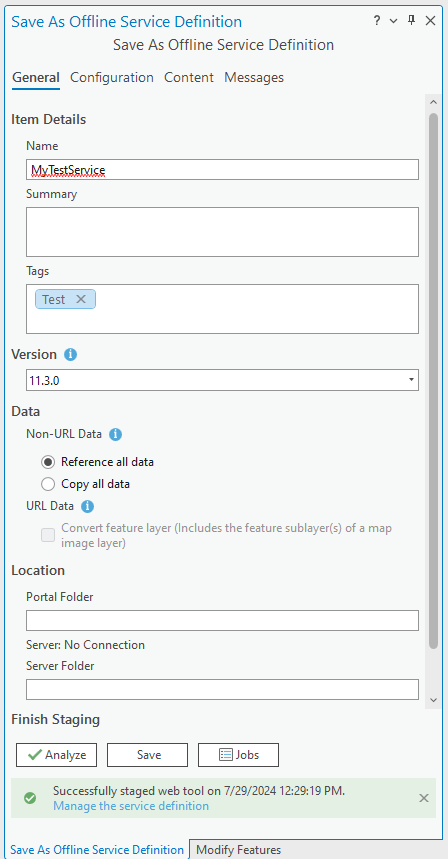Remove the Test tag with its X
This screenshot has height=859, width=448.
coord(81,299)
